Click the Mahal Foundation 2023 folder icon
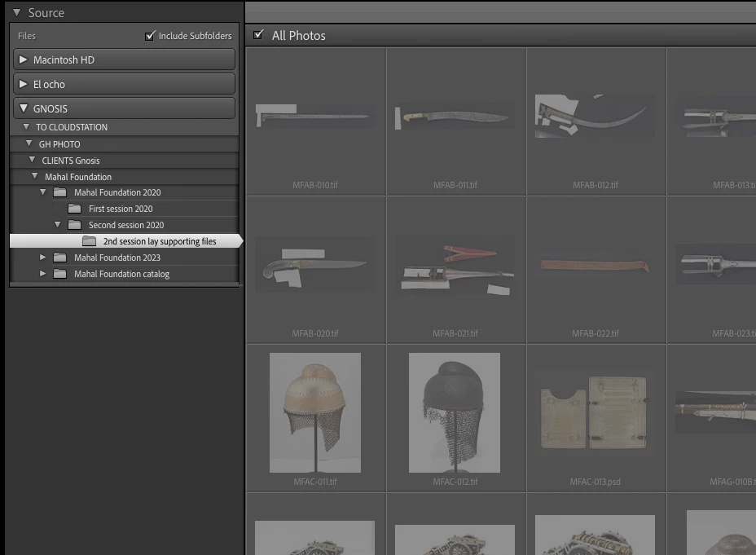This screenshot has height=555, width=756. tap(59, 258)
